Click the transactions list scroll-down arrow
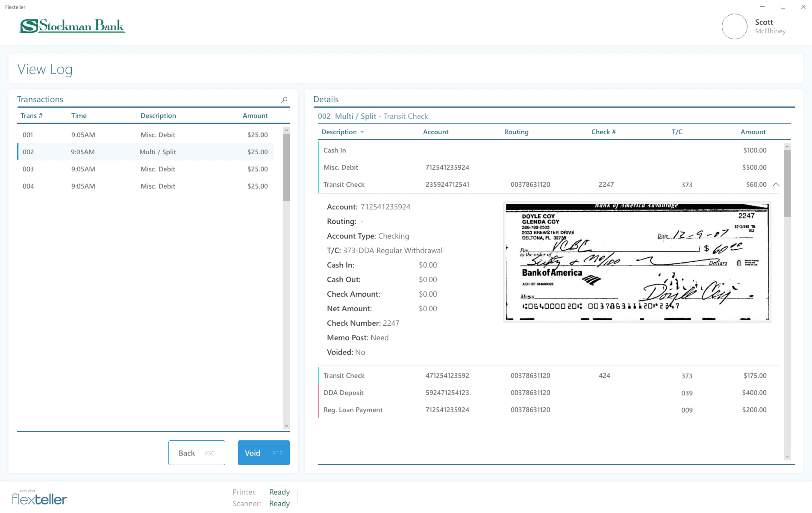 point(286,426)
